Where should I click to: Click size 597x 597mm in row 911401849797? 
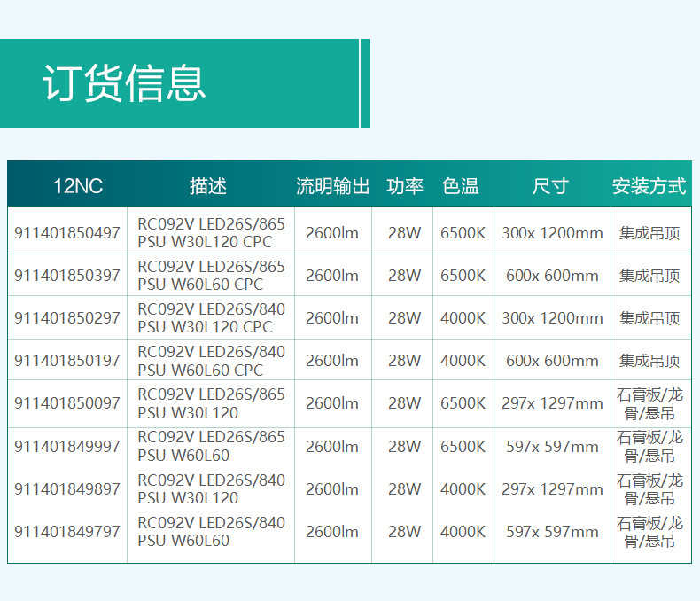click(x=552, y=531)
